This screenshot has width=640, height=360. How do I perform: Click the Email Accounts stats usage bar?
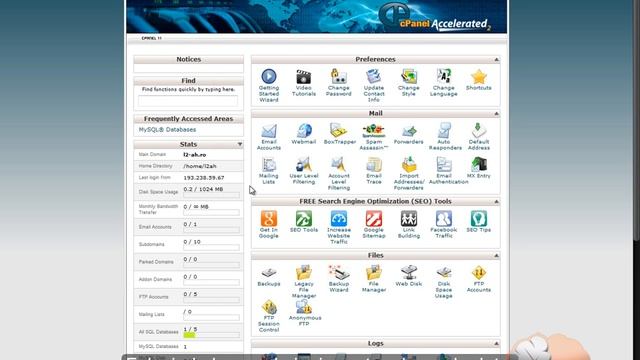[211, 230]
